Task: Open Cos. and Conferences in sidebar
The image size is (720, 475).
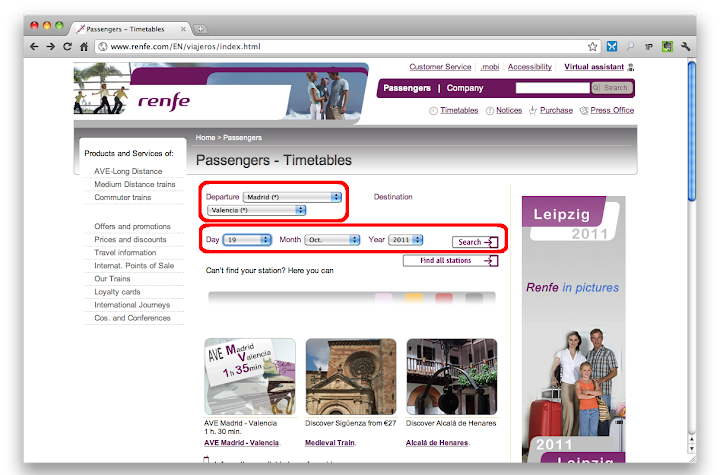Action: click(x=132, y=318)
